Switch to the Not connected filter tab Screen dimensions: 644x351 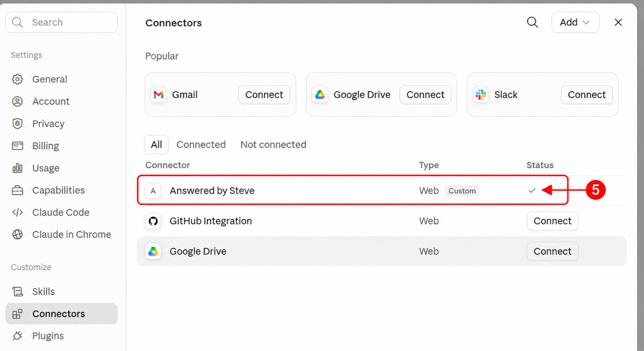tap(273, 145)
